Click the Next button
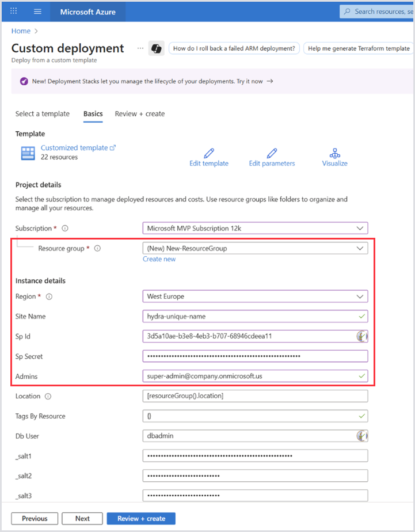The width and height of the screenshot is (415, 532). [82, 519]
